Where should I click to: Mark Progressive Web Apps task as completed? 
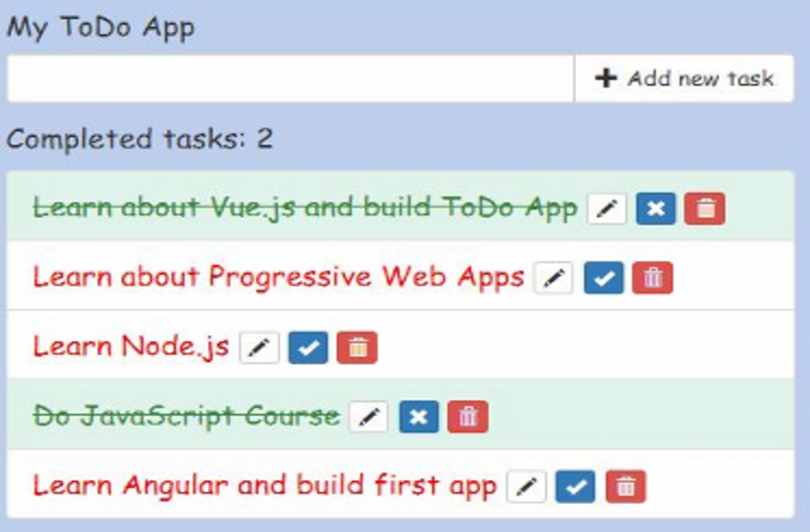[x=603, y=278]
